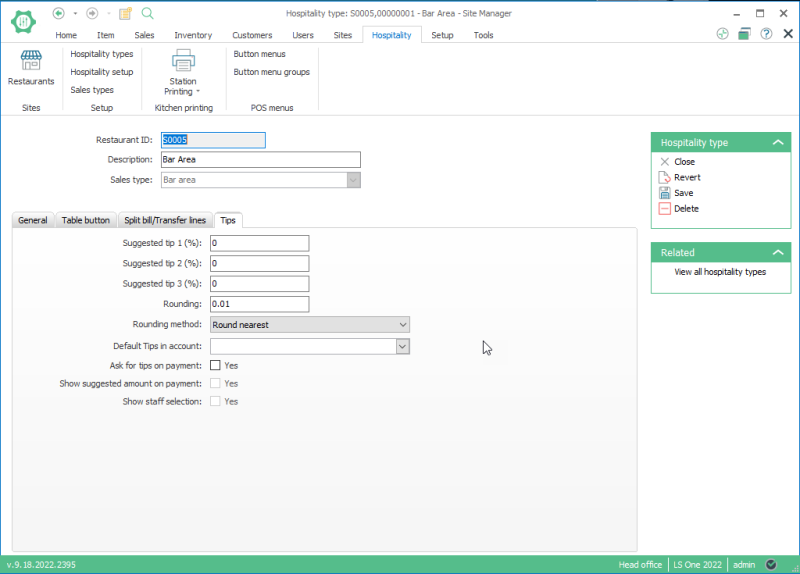Click Sales types in ribbon

coord(92,90)
